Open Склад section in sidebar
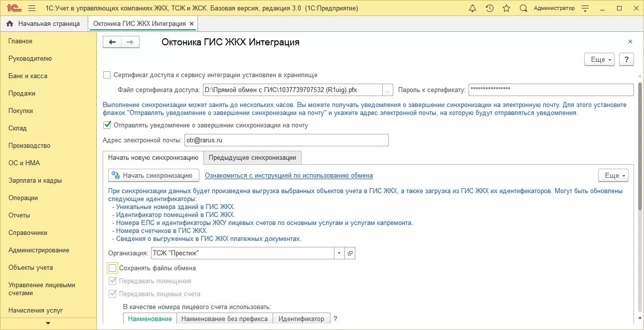Screen dimensions: 644x330 [17, 128]
